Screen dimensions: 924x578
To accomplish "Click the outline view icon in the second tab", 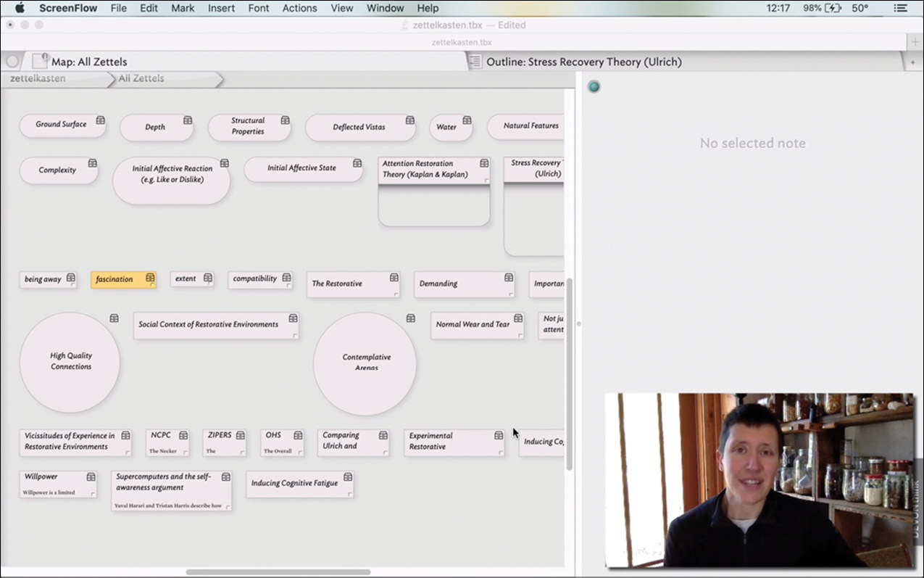I will pyautogui.click(x=475, y=62).
